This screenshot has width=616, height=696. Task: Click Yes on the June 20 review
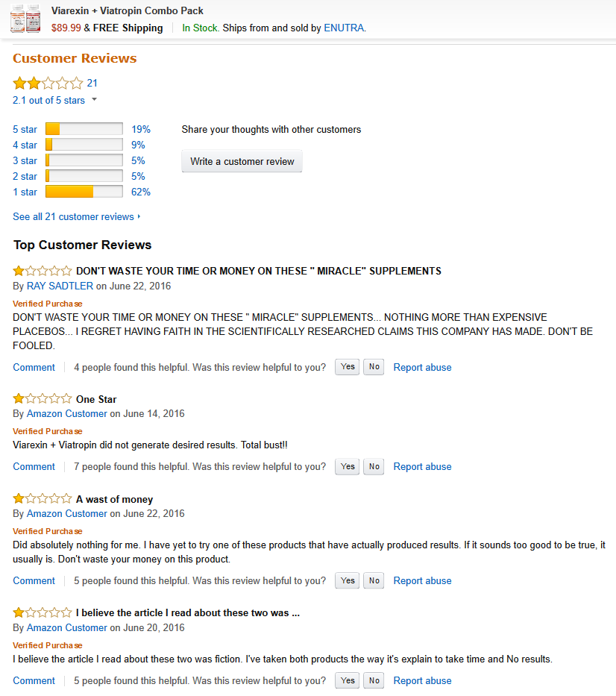[348, 680]
